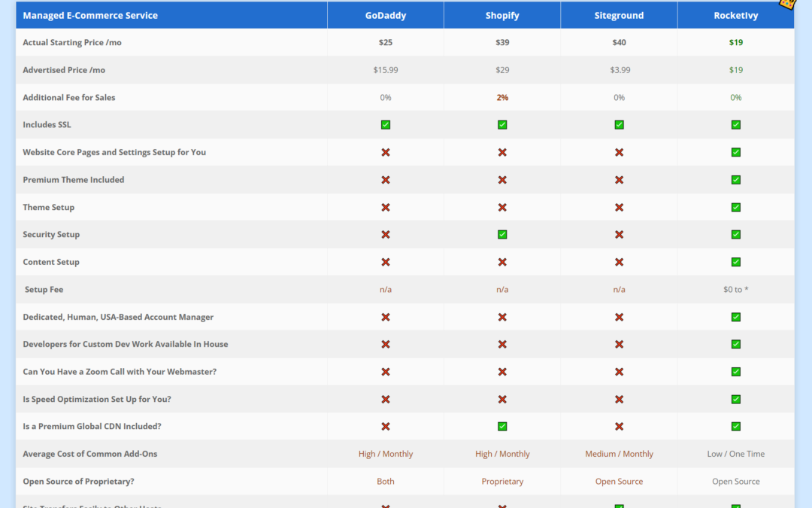Viewport: 812px width, 508px height.
Task: Click RocketIvy's check for Content Setup
Action: click(x=736, y=262)
